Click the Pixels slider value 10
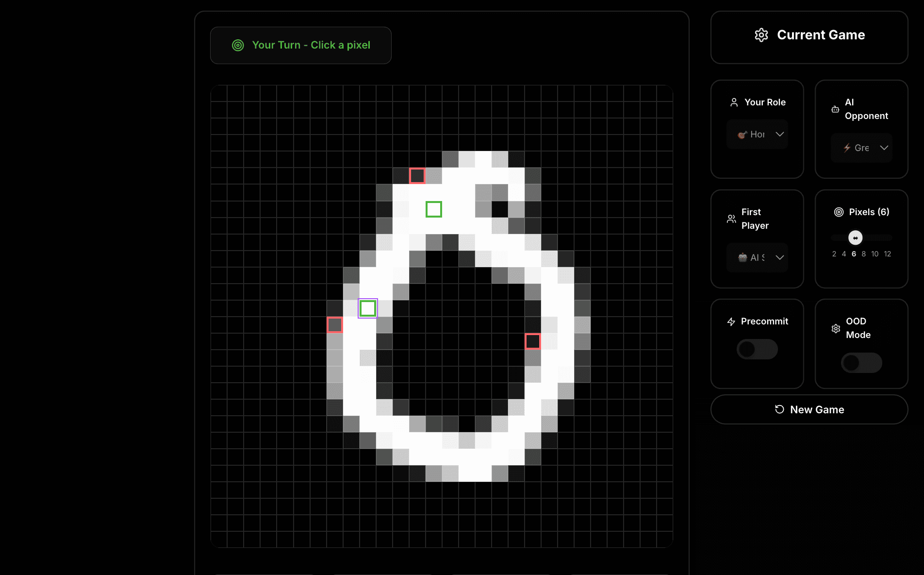This screenshot has width=924, height=575. [x=874, y=254]
